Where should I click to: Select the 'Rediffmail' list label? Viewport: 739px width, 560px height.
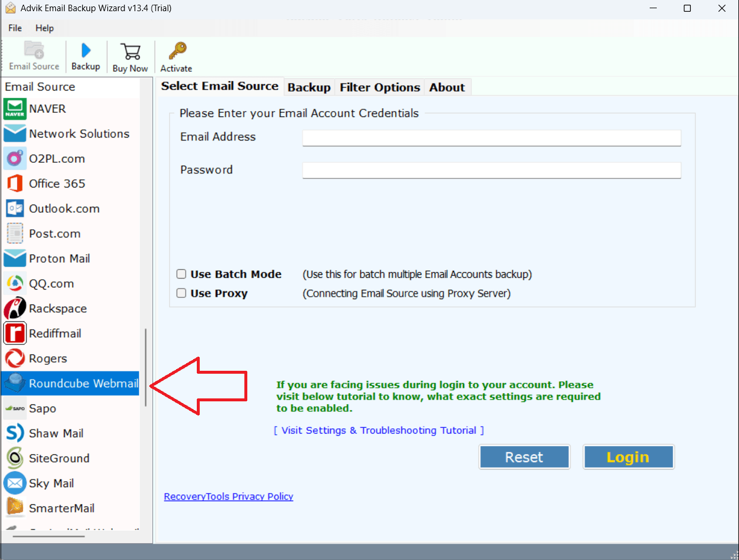pos(55,334)
